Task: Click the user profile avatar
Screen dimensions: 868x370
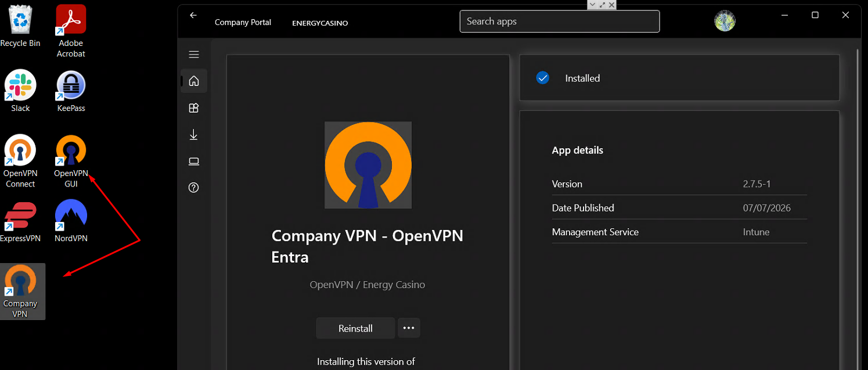Action: coord(725,21)
